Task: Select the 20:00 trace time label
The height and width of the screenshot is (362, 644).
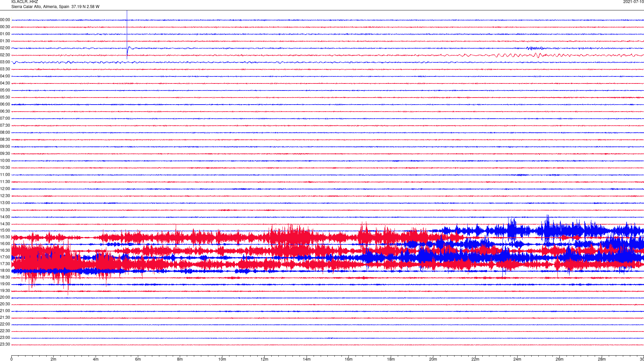Action: (x=5, y=298)
